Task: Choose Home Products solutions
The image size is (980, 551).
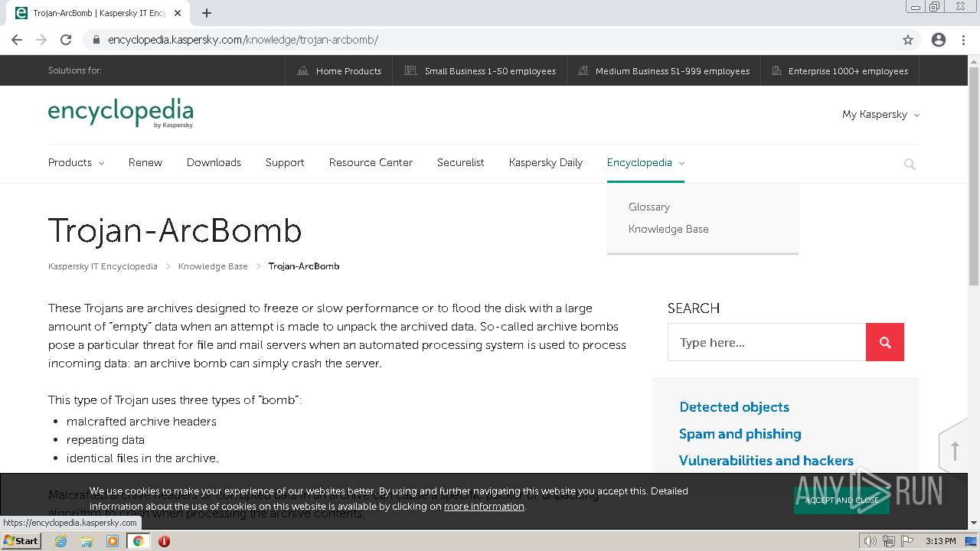Action: (x=339, y=71)
